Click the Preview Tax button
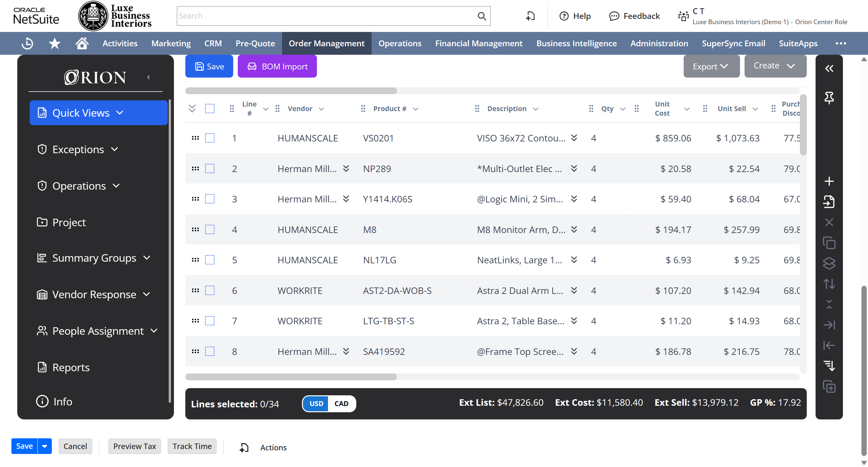This screenshot has width=868, height=467. click(x=135, y=446)
